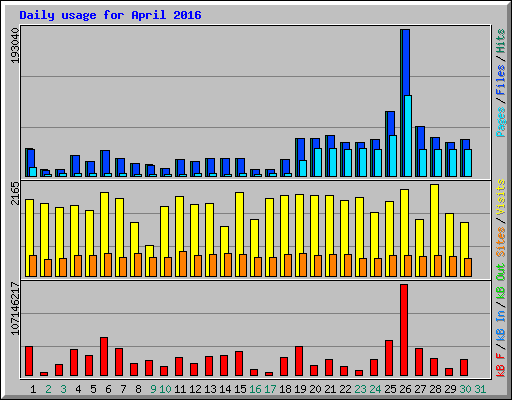This screenshot has height=400, width=512.
Task: Click the yellow "Visits" legend label
Action: tap(501, 197)
